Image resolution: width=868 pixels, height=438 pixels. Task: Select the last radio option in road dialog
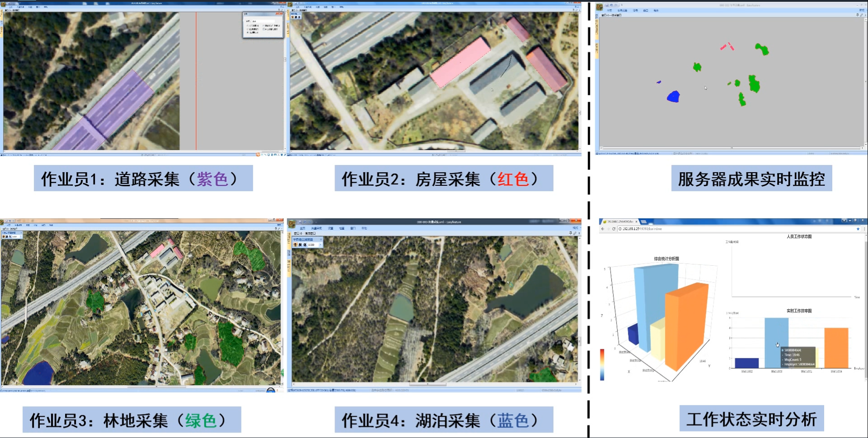pos(248,33)
